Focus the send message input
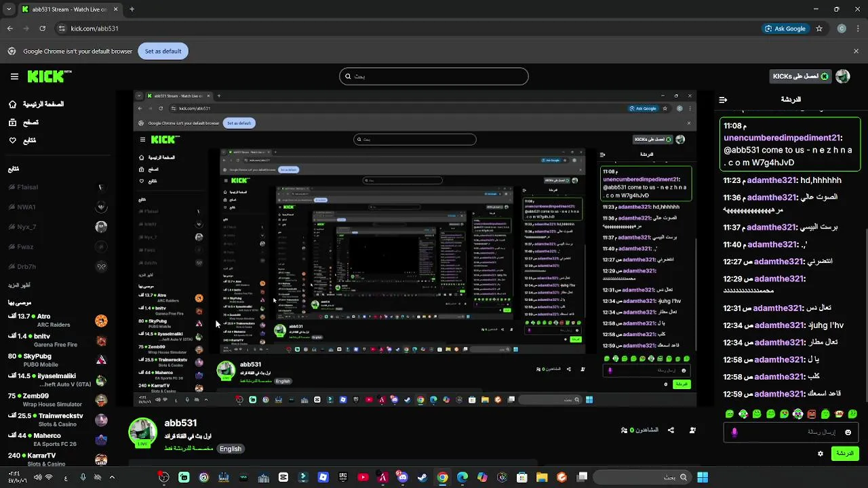 tap(791, 432)
